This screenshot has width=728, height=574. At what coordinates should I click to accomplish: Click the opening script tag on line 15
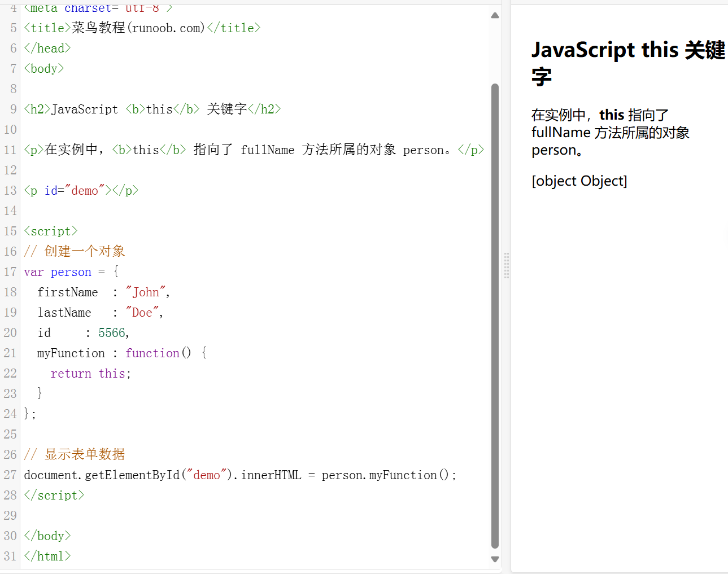pyautogui.click(x=51, y=231)
